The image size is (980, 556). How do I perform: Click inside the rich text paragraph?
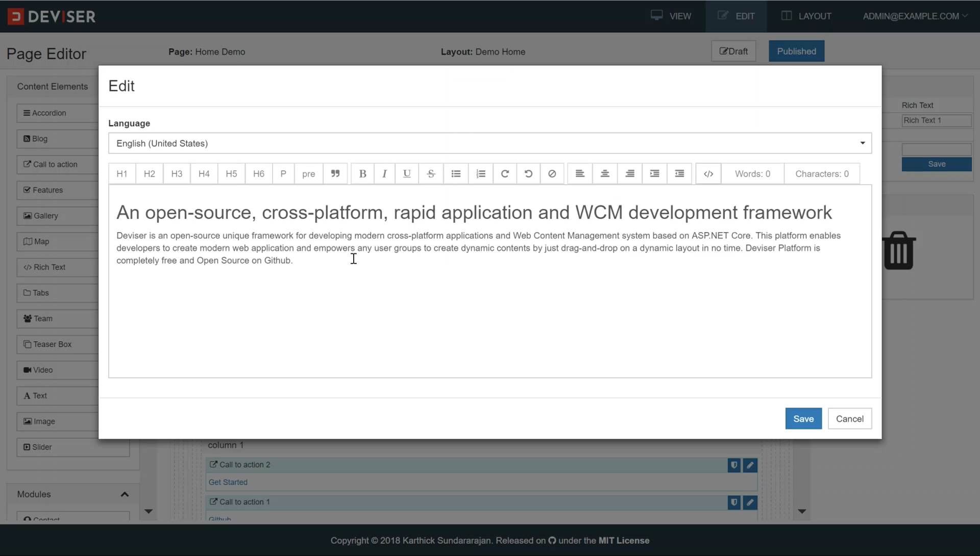[459, 248]
